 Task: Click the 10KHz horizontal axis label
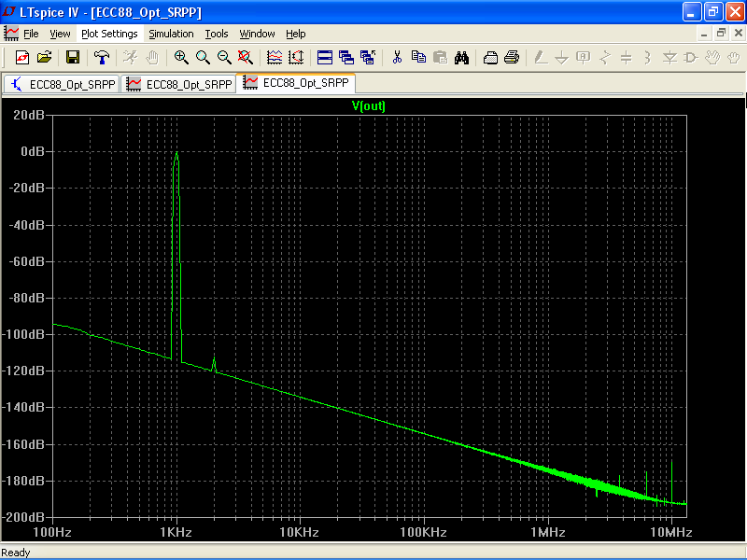pyautogui.click(x=299, y=532)
